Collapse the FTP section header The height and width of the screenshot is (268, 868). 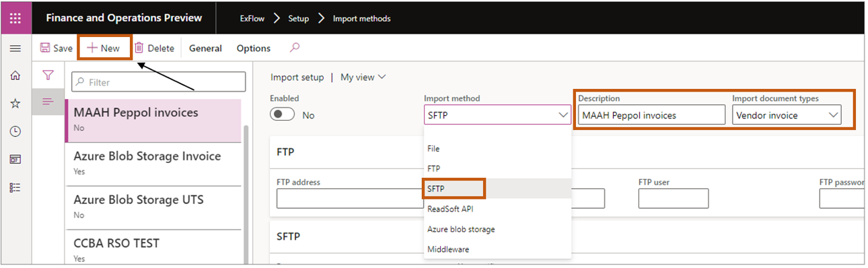567,152
